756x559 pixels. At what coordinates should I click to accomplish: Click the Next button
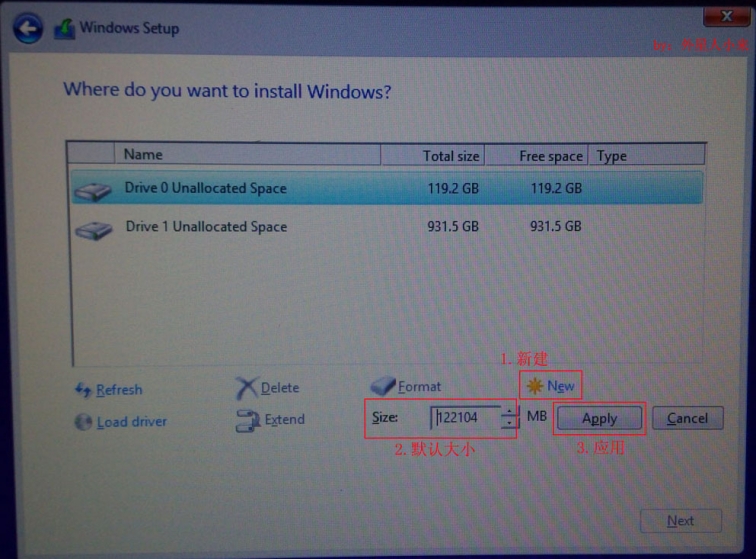(x=680, y=521)
